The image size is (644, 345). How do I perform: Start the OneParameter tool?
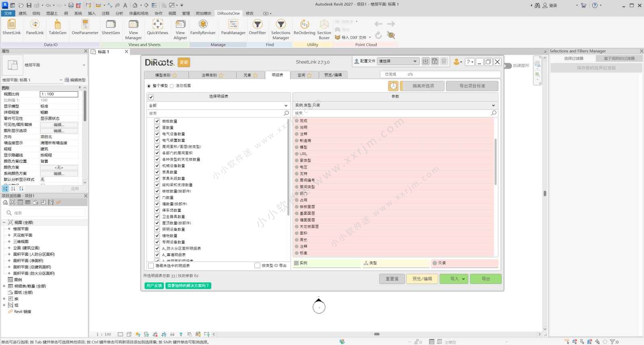85,27
